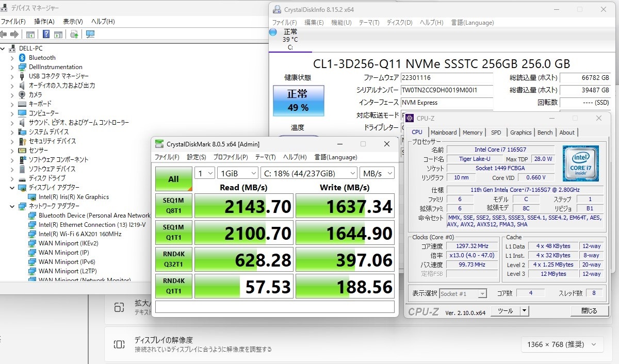Go forward in Device Manager toolbar
The image size is (619, 364).
click(14, 34)
